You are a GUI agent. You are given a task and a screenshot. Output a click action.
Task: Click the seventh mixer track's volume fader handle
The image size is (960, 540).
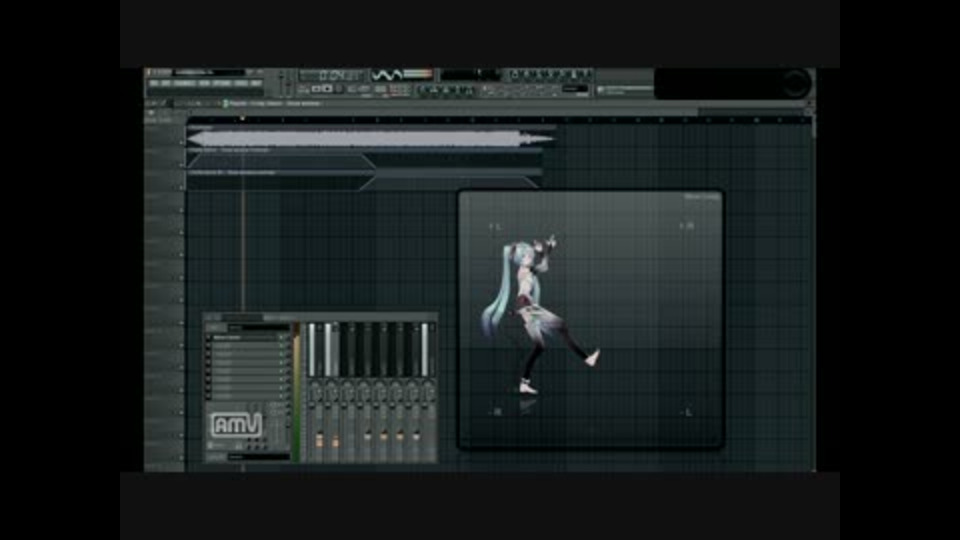point(416,437)
